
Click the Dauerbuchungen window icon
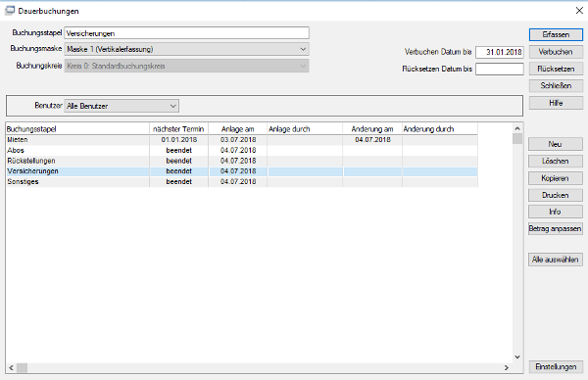10,11
